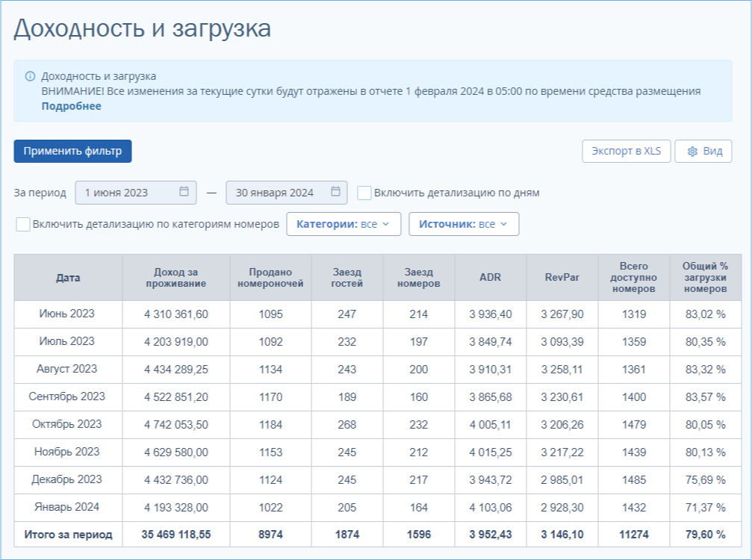Viewport: 752px width, 560px height.
Task: Click total income 35 469 118,55
Action: pyautogui.click(x=176, y=535)
